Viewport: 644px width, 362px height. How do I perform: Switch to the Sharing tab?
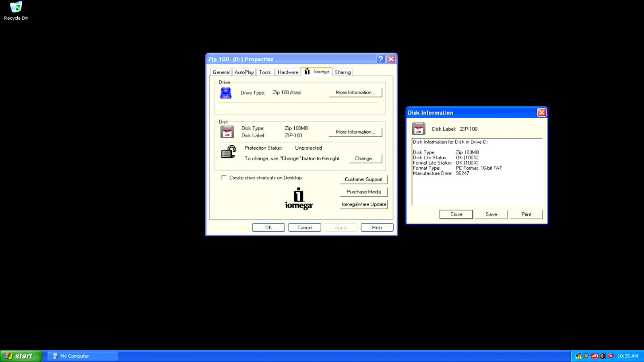click(343, 72)
